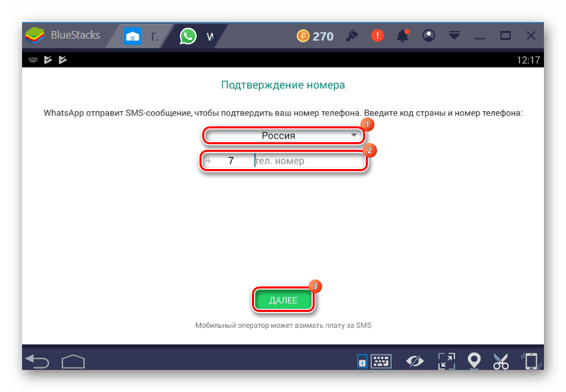This screenshot has height=392, width=566.
Task: Click the country code field with 7
Action: coord(231,161)
